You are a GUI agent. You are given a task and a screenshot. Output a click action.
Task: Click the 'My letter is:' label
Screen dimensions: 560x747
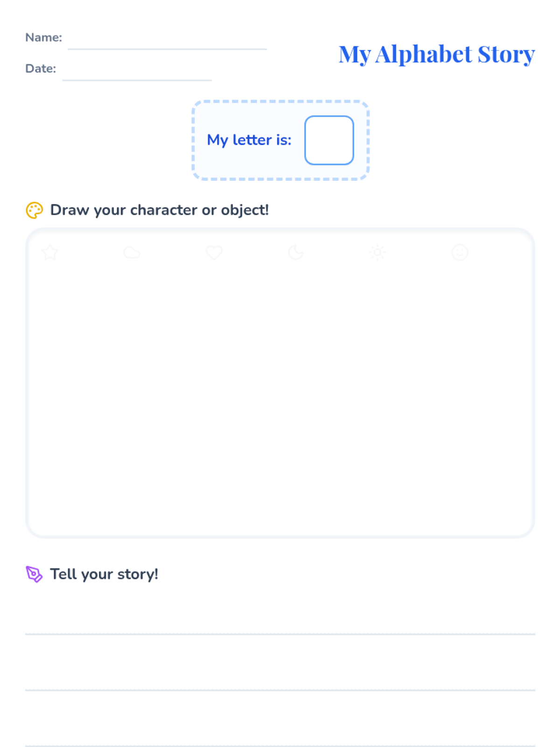[x=249, y=140]
